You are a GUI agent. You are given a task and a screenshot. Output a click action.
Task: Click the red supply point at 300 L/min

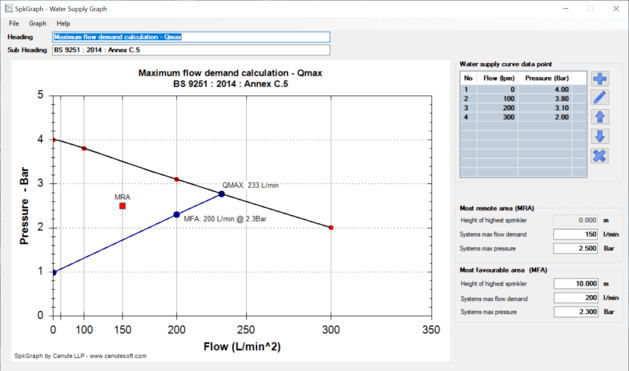(x=331, y=227)
